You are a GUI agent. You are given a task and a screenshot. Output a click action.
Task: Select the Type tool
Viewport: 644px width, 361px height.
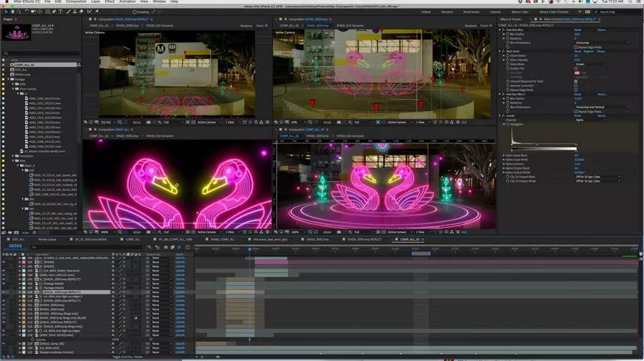coord(61,12)
